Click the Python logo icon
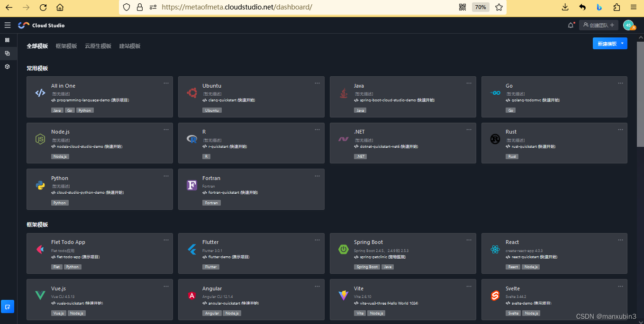Viewport: 644px width, 324px height. coord(40,185)
